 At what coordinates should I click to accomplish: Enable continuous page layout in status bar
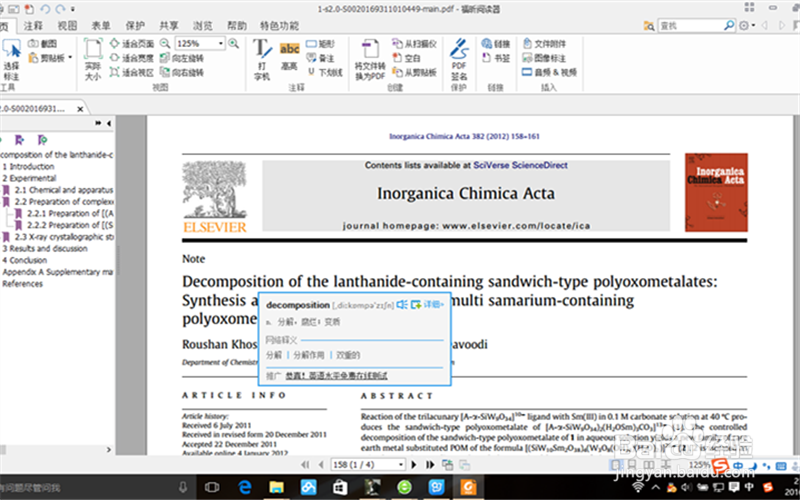coord(632,465)
